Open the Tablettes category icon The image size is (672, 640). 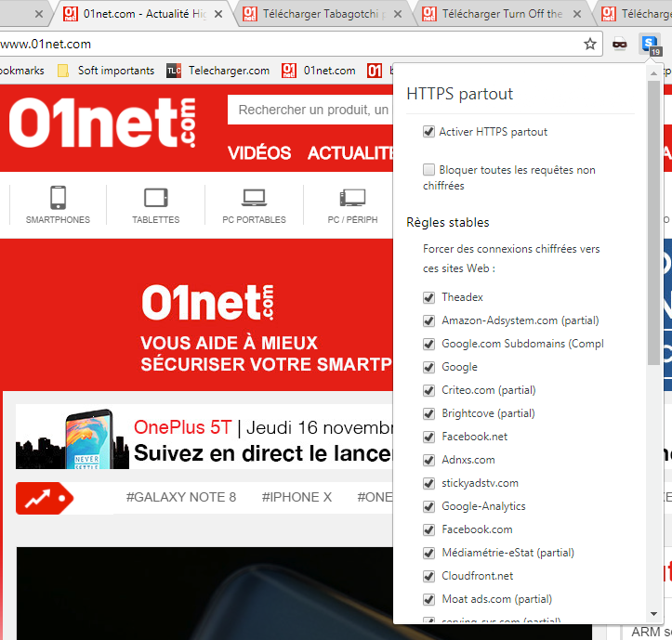click(155, 198)
